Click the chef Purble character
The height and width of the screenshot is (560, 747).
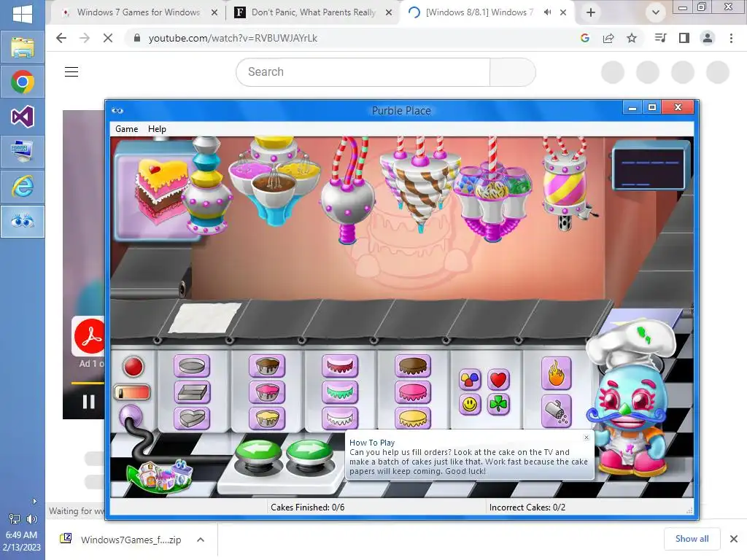click(628, 399)
